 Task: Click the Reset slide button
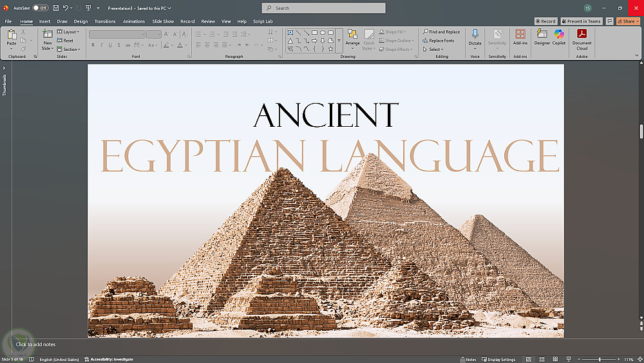point(65,41)
